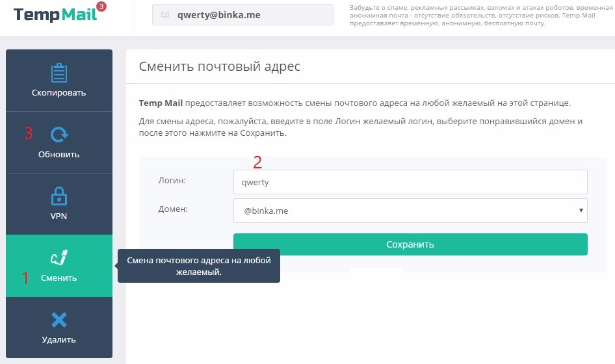Click the X Delete icon in sidebar

point(59,320)
